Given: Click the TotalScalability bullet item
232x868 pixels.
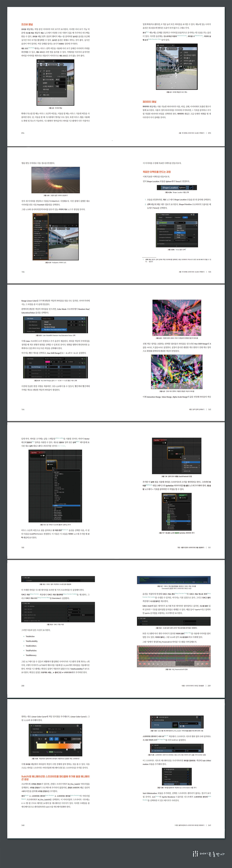Looking at the screenshot, I should click(x=32, y=641).
